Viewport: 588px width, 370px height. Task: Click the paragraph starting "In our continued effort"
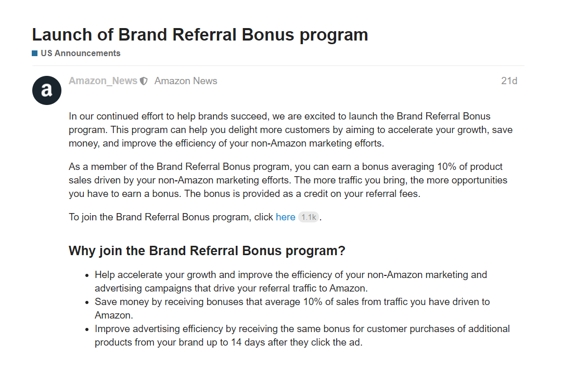290,129
